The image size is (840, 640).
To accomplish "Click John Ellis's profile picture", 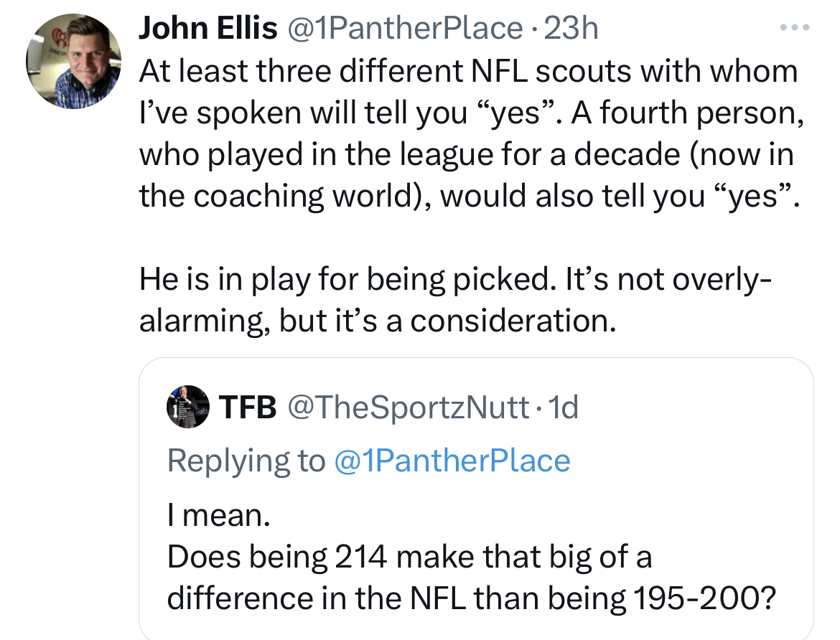I will tap(73, 62).
